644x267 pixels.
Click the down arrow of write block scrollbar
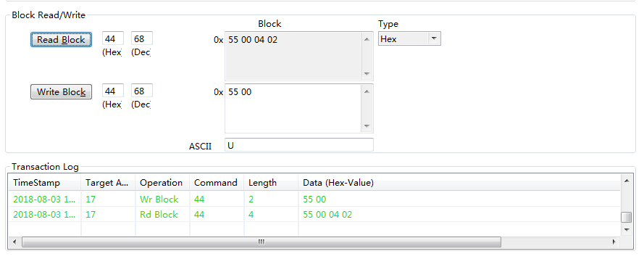367,126
